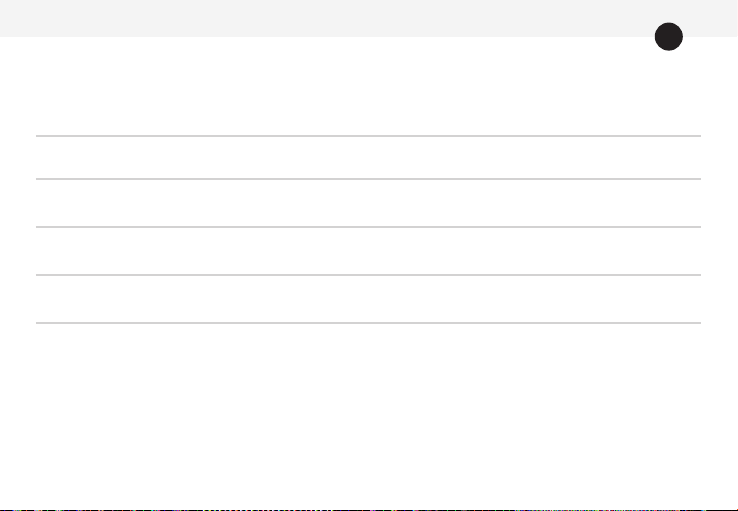Click the topmost gray divider line
Viewport: 738px width, 511px height.
(369, 136)
